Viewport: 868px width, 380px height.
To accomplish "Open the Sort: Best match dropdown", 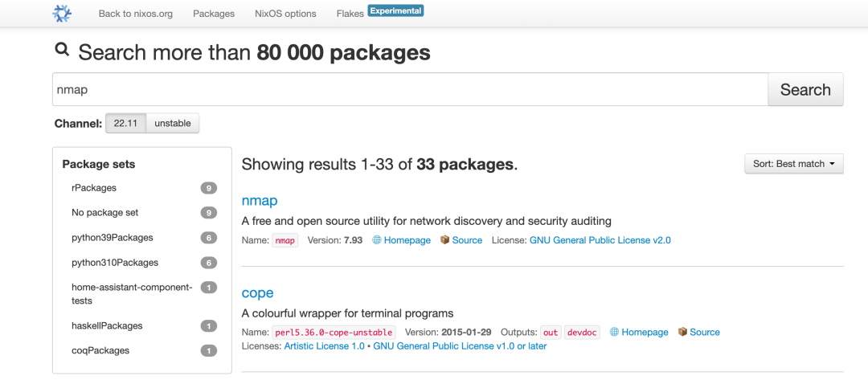I will coord(794,164).
